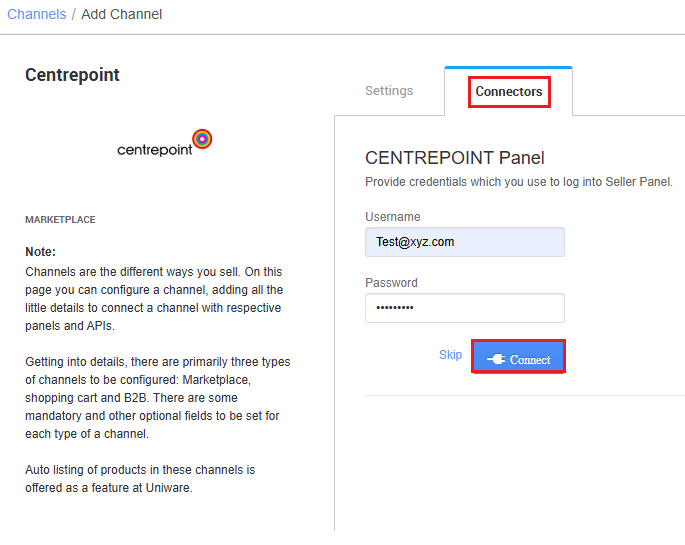Click the 'Auto listing of products' paragraph
The image size is (685, 545).
click(x=140, y=479)
